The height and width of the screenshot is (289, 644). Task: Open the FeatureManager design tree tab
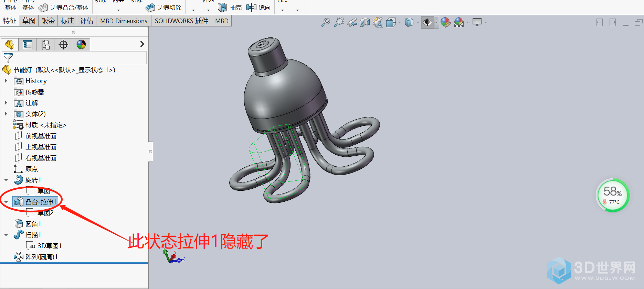[10, 45]
